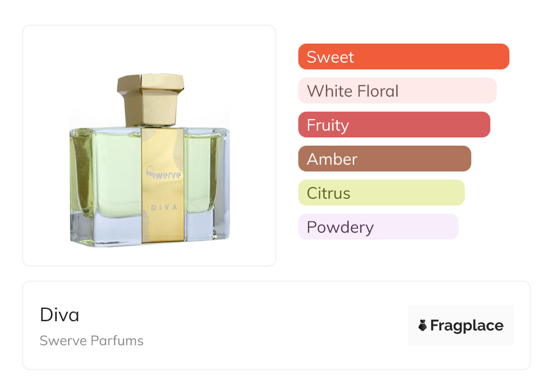553x392 pixels.
Task: Select the Sweet accord bar
Action: 403,57
